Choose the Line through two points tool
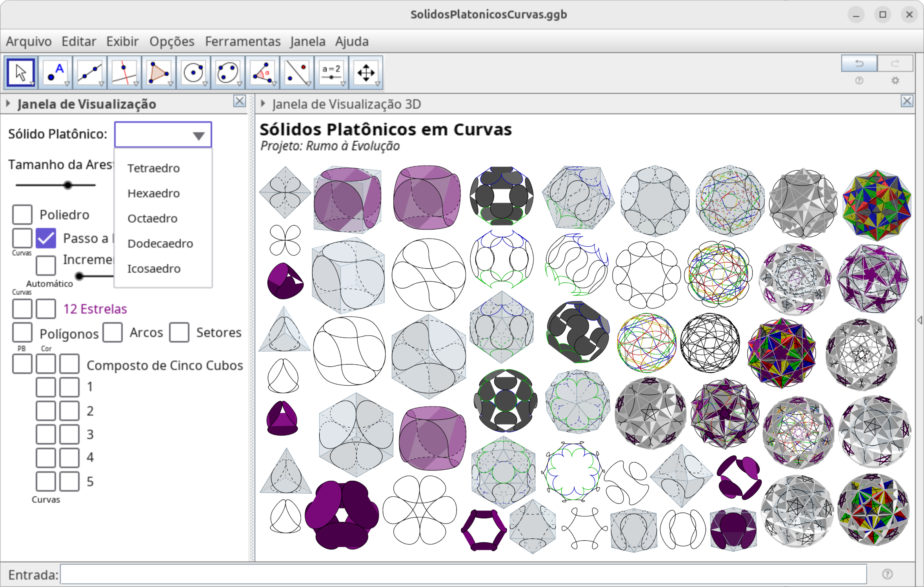Image resolution: width=924 pixels, height=587 pixels. (x=90, y=73)
